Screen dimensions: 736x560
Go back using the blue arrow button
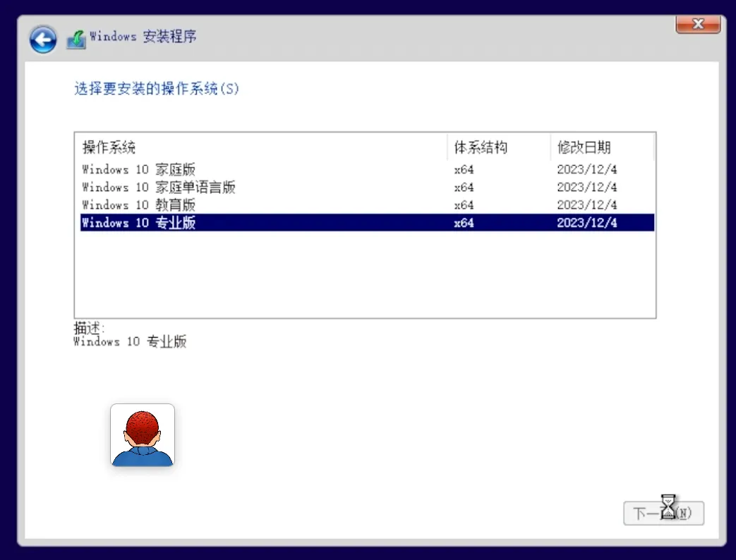43,39
